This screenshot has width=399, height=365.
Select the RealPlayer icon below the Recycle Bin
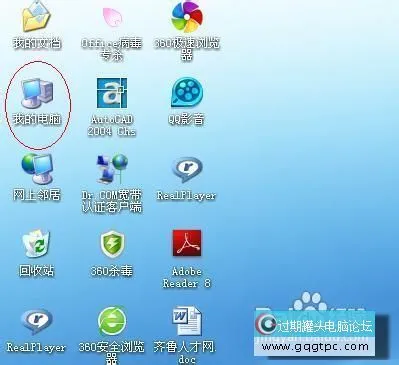pos(36,322)
